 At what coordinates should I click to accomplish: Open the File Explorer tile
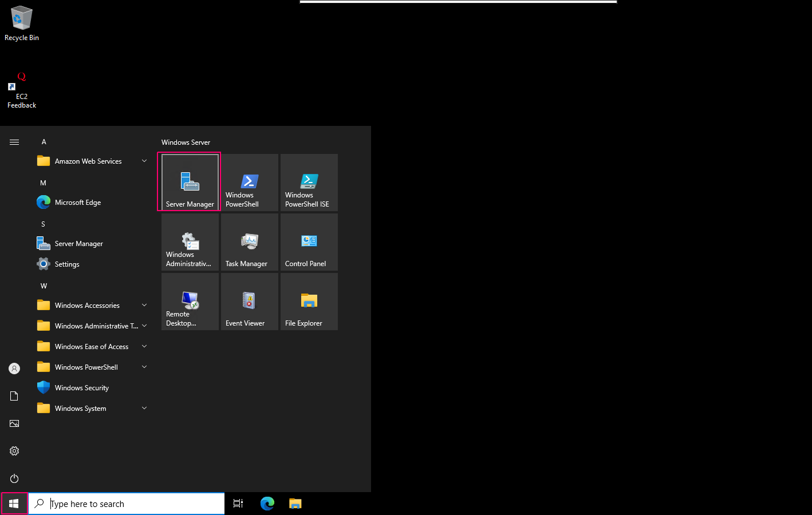tap(309, 302)
